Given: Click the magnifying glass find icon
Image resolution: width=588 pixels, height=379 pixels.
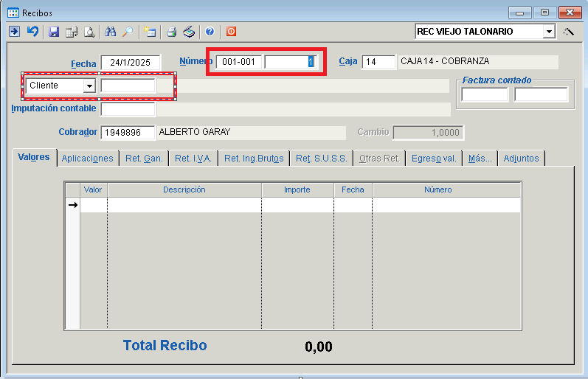Looking at the screenshot, I should [128, 32].
